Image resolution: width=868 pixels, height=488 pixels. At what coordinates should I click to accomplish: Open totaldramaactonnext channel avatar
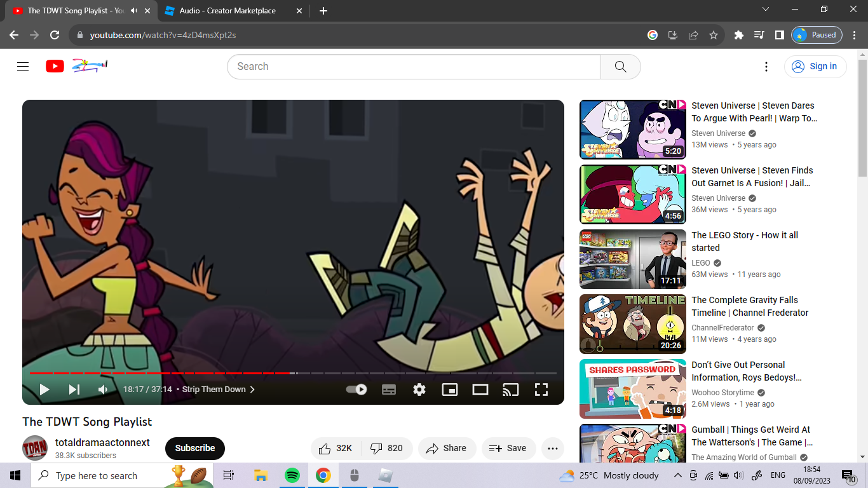tap(35, 448)
